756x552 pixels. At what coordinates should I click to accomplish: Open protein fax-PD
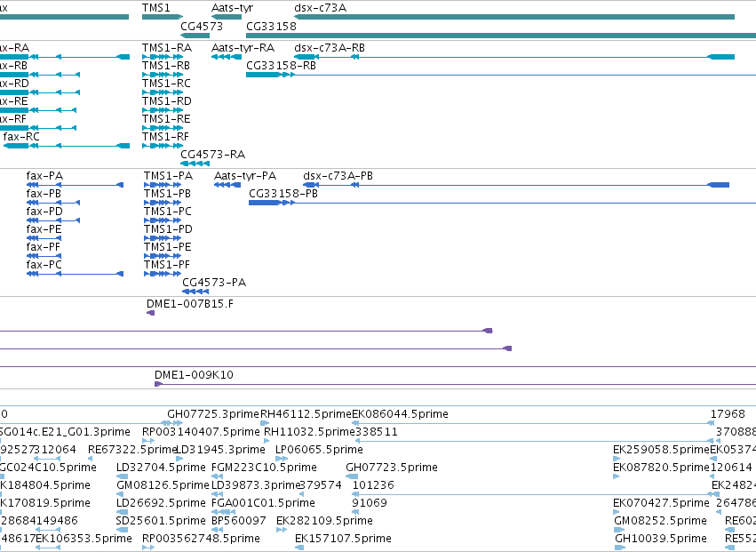click(x=44, y=212)
